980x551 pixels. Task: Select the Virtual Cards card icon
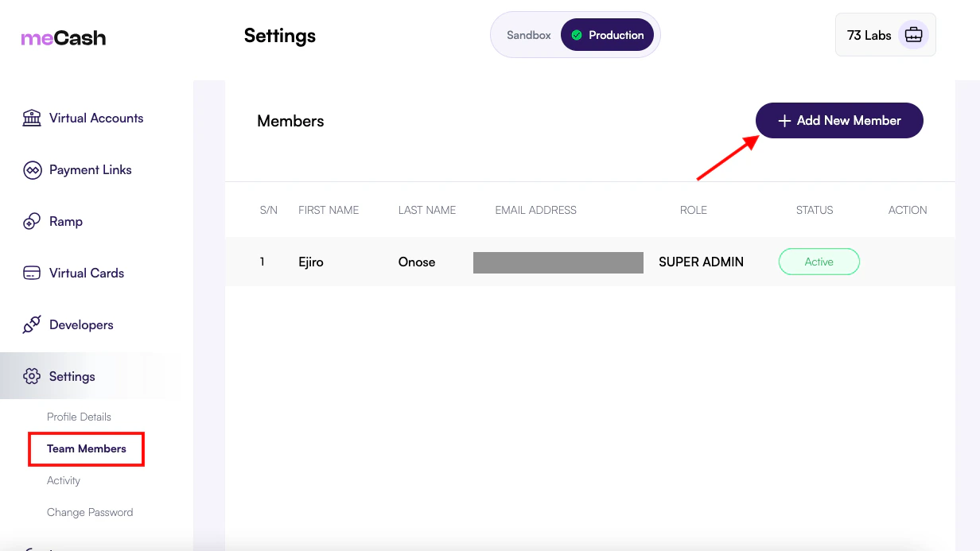tap(31, 273)
